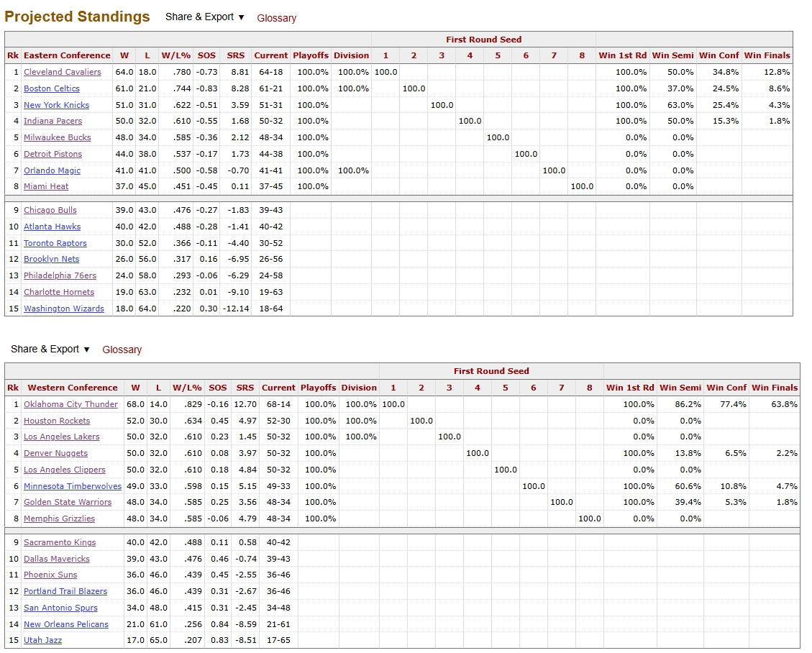Sort the Eastern table by Win Conf column

(718, 55)
